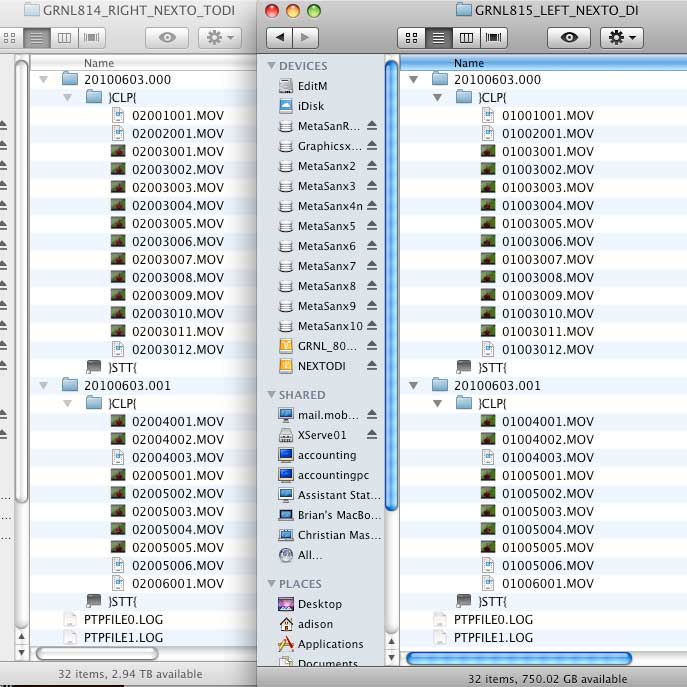Collapse the SHARED sidebar section
The width and height of the screenshot is (687, 687).
(272, 395)
